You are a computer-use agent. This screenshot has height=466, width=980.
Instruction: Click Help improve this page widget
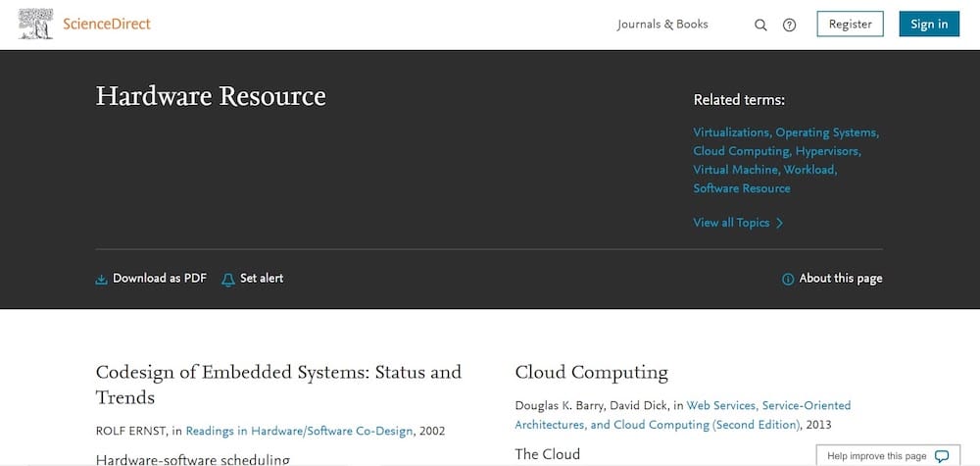(x=888, y=455)
